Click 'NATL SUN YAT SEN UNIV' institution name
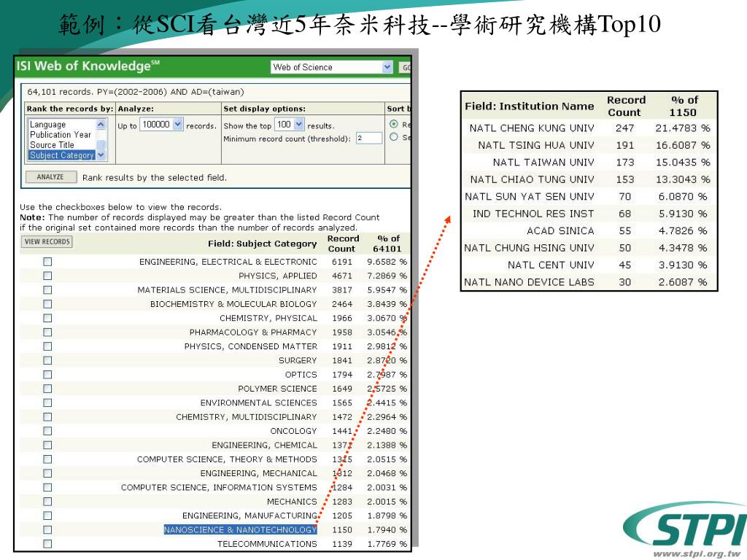Viewport: 747px width, 560px height. coord(530,197)
